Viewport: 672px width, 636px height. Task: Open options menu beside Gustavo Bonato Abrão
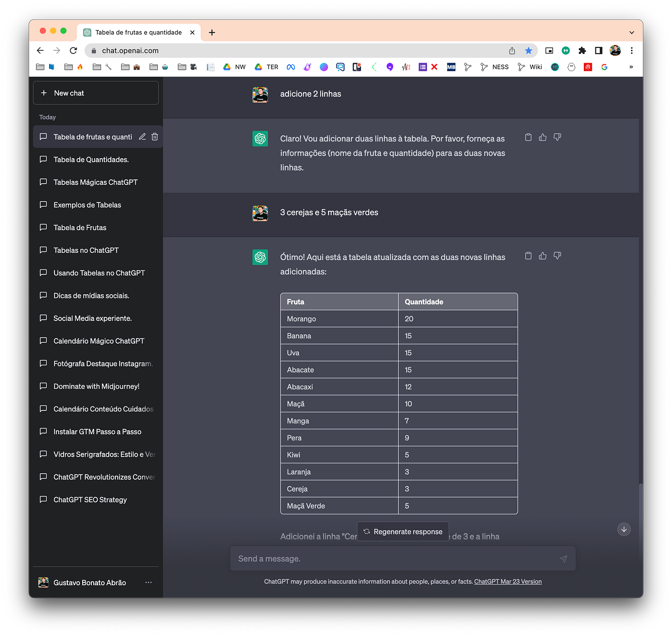[148, 583]
